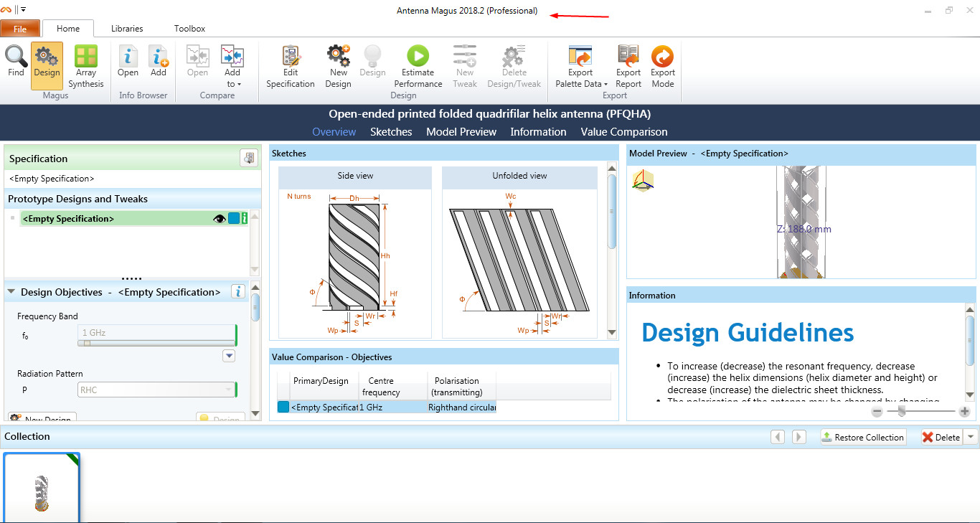Click the Specification panel options icon

pos(248,159)
